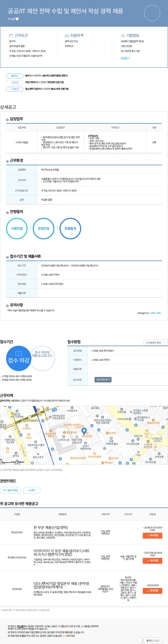
Task: Click the CU marker near 현약국
Action: (7, 449)
